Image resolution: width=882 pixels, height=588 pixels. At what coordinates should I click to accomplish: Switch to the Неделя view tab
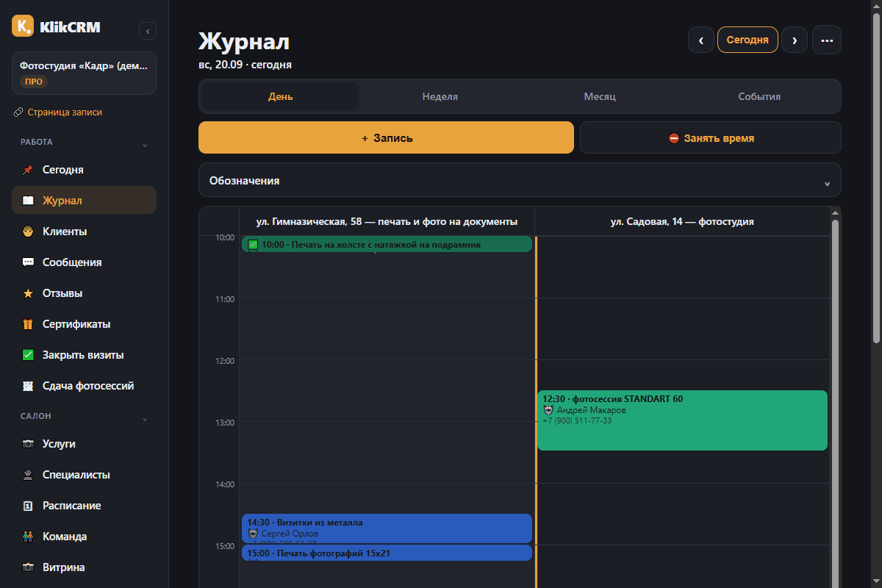click(440, 96)
